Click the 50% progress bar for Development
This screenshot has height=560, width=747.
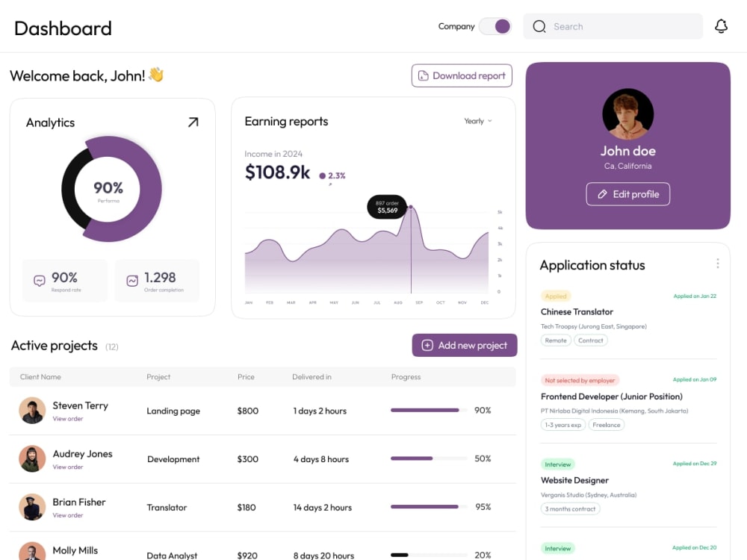(428, 458)
